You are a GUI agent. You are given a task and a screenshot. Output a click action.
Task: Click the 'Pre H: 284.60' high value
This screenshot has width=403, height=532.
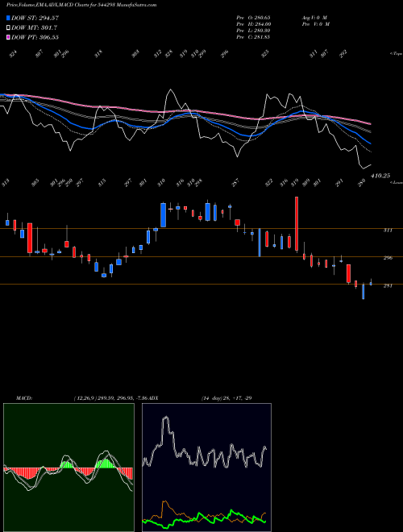tap(253, 24)
